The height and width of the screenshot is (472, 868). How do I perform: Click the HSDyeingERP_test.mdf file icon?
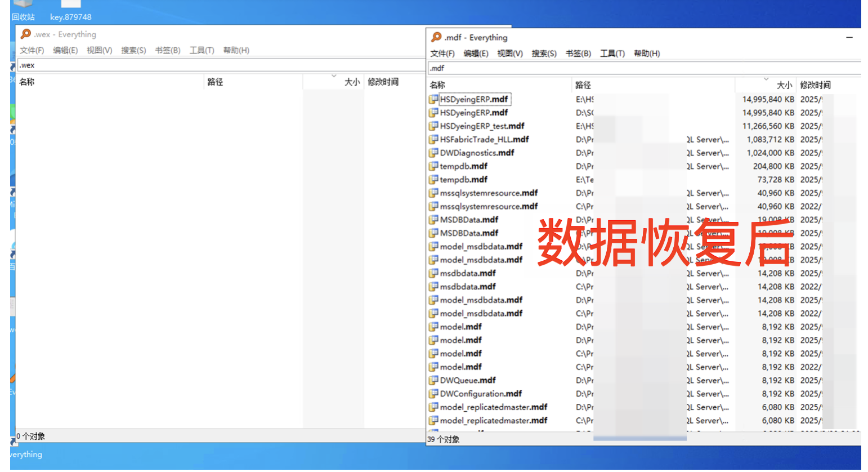point(433,126)
